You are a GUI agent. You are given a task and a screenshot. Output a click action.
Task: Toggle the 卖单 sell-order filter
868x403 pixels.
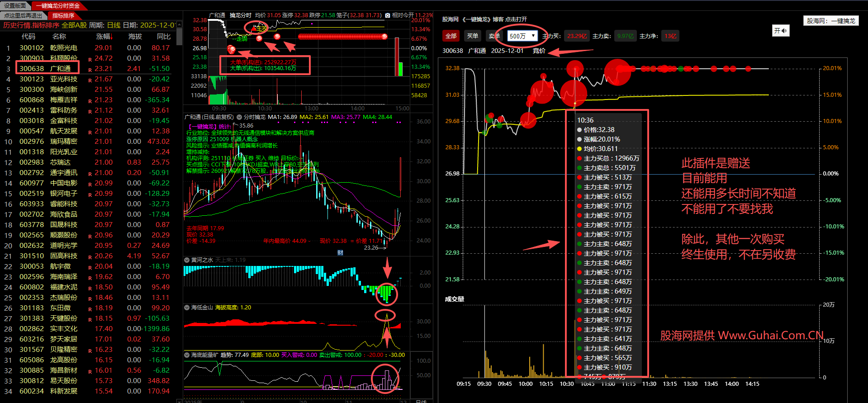tap(493, 36)
